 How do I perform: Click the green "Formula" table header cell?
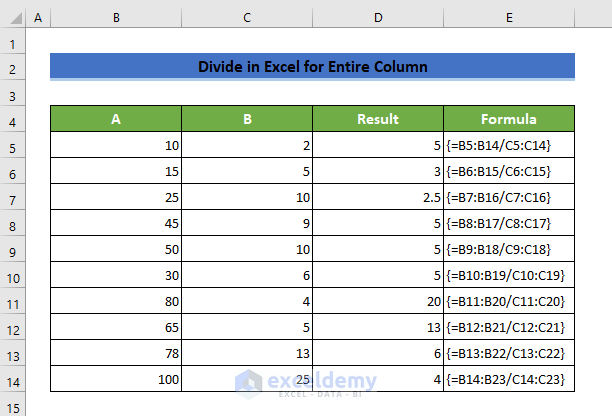coord(509,120)
